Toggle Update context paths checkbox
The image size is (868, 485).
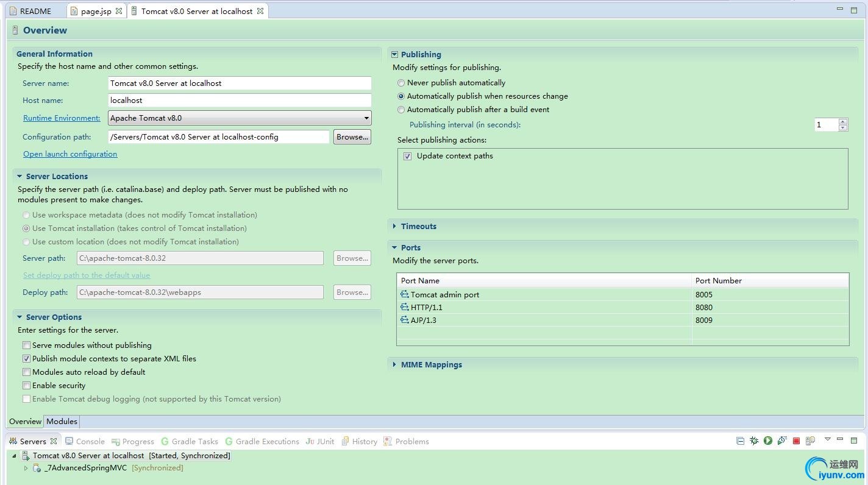click(407, 156)
